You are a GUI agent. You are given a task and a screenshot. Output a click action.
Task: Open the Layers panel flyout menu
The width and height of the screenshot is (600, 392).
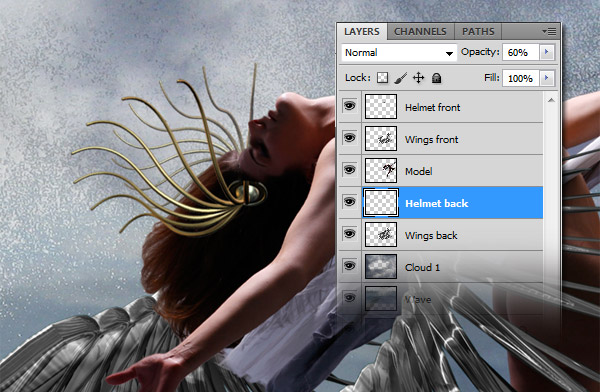point(549,32)
